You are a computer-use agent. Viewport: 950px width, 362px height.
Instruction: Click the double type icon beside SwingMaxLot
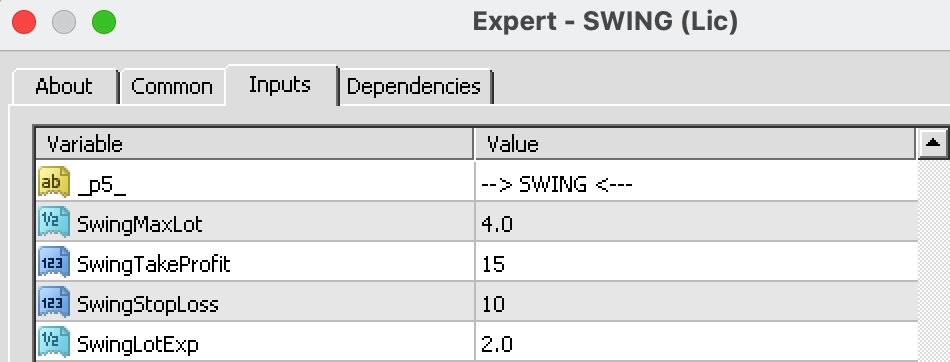[54, 222]
